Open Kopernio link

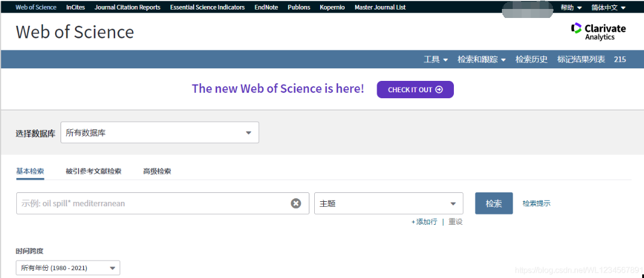pos(332,7)
